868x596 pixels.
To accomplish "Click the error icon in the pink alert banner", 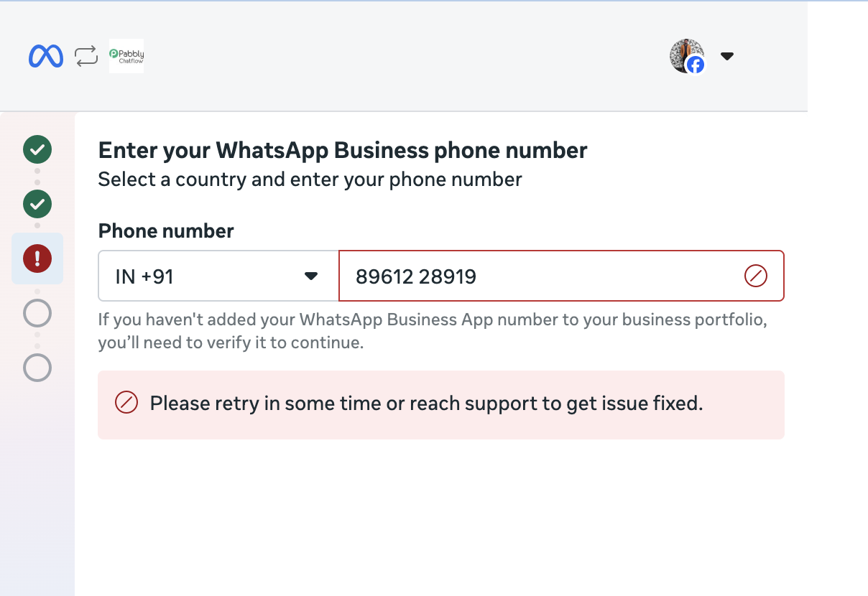I will coord(126,403).
